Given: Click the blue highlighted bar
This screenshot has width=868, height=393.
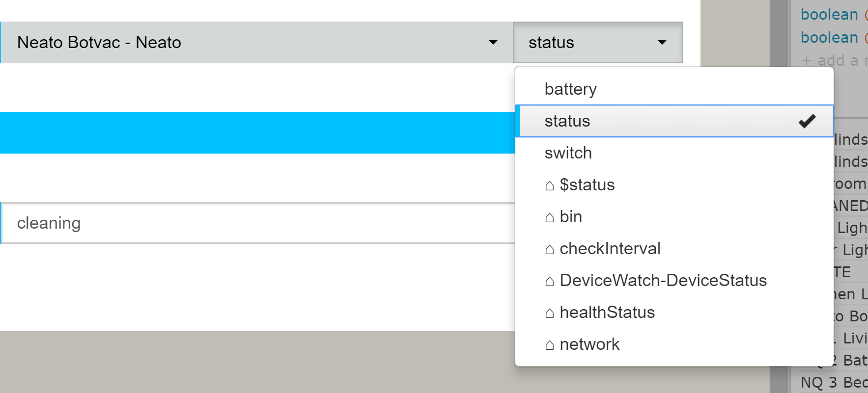Looking at the screenshot, I should pyautogui.click(x=257, y=132).
